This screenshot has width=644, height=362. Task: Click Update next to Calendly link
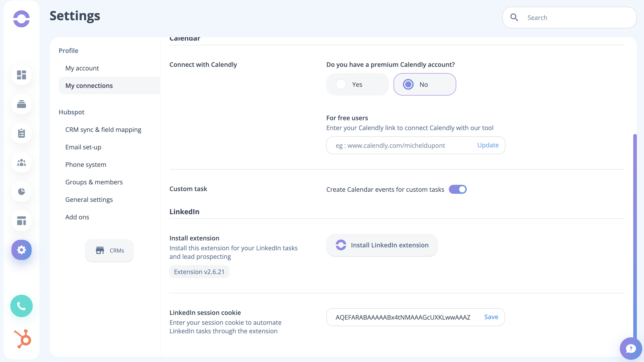(488, 145)
